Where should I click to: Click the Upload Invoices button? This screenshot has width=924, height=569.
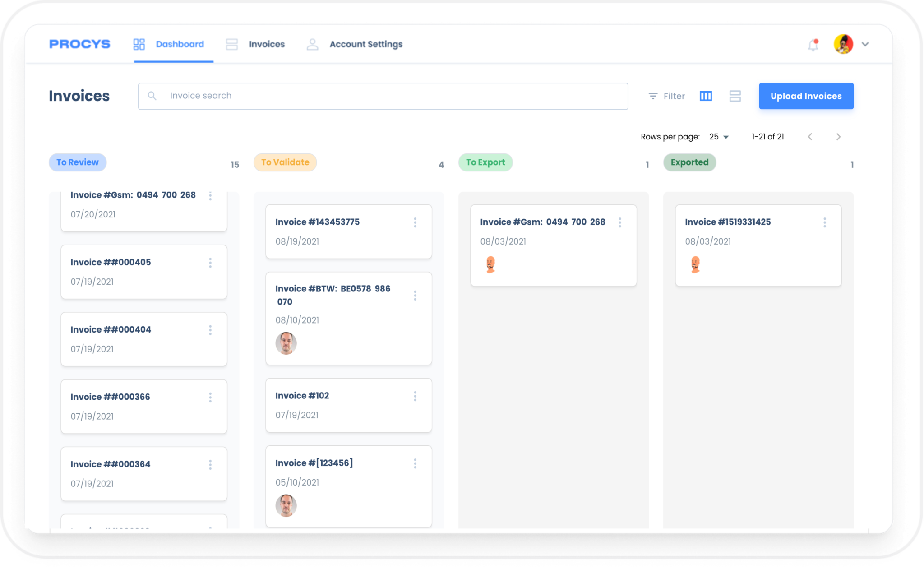[806, 96]
